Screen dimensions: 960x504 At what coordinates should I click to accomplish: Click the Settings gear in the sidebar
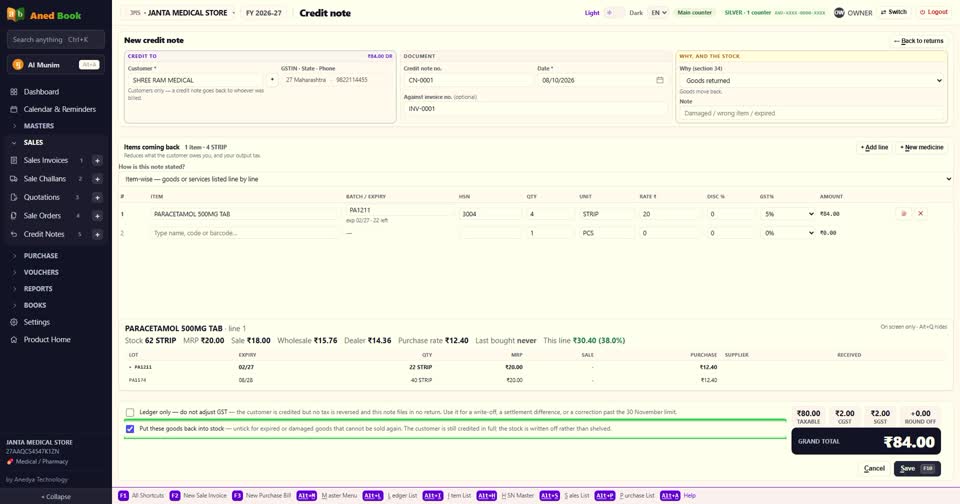[13, 322]
